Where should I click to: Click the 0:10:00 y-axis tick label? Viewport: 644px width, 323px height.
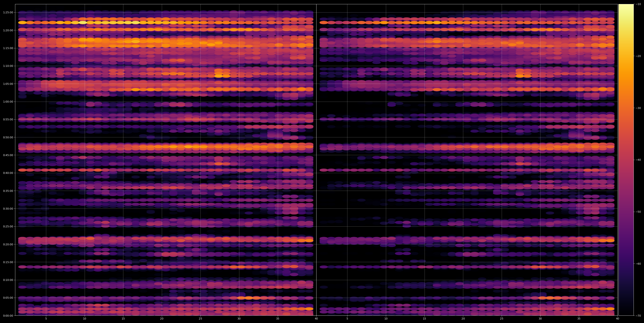click(8, 280)
